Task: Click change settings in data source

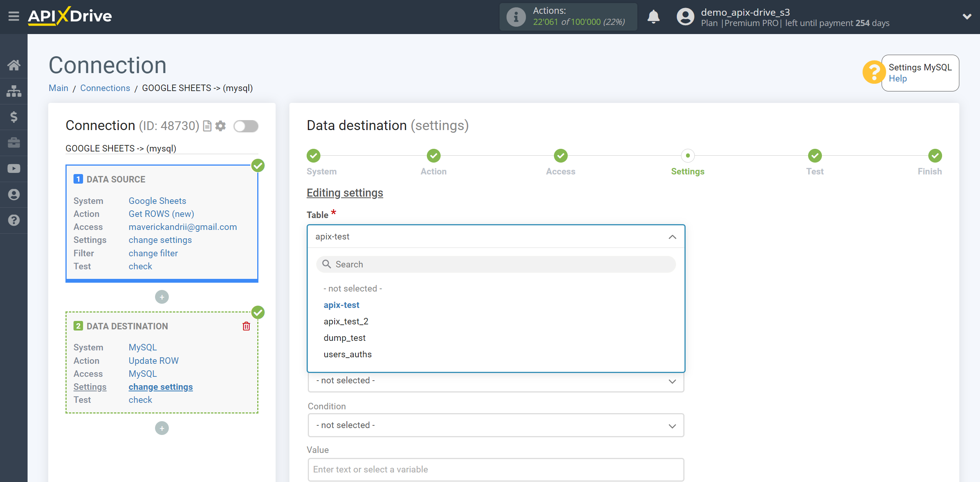Action: coord(160,240)
